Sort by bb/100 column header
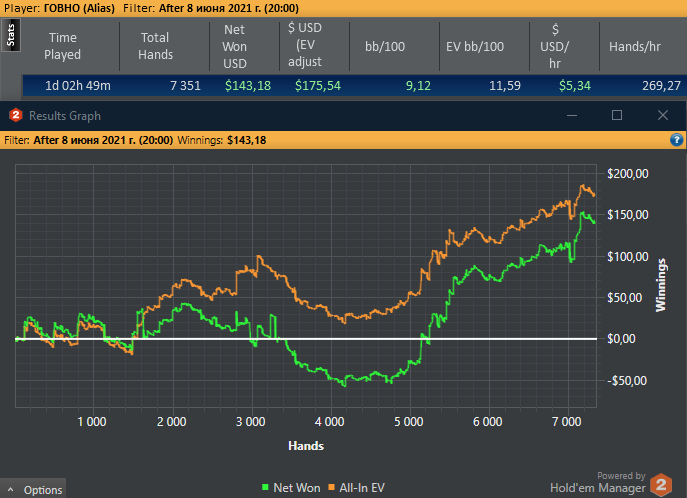 pyautogui.click(x=385, y=46)
